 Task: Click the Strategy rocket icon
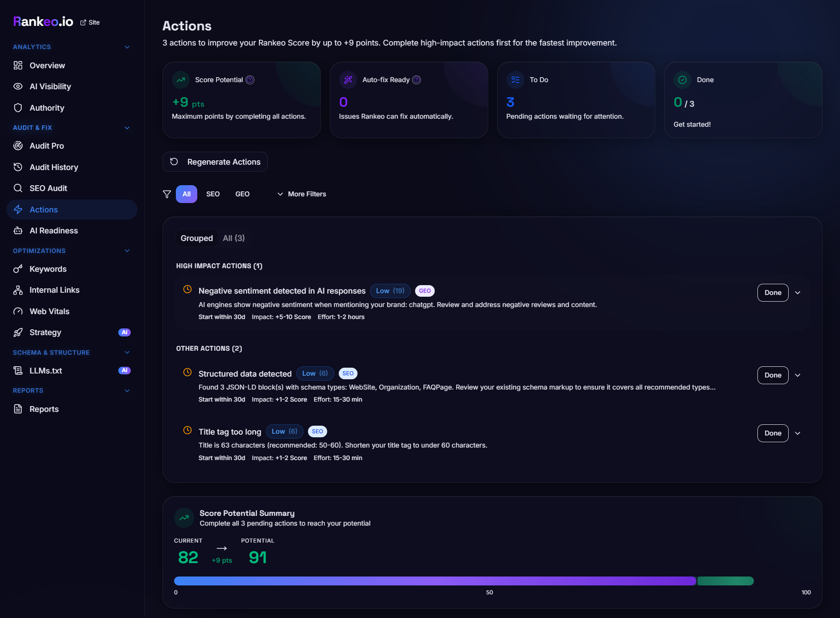18,332
